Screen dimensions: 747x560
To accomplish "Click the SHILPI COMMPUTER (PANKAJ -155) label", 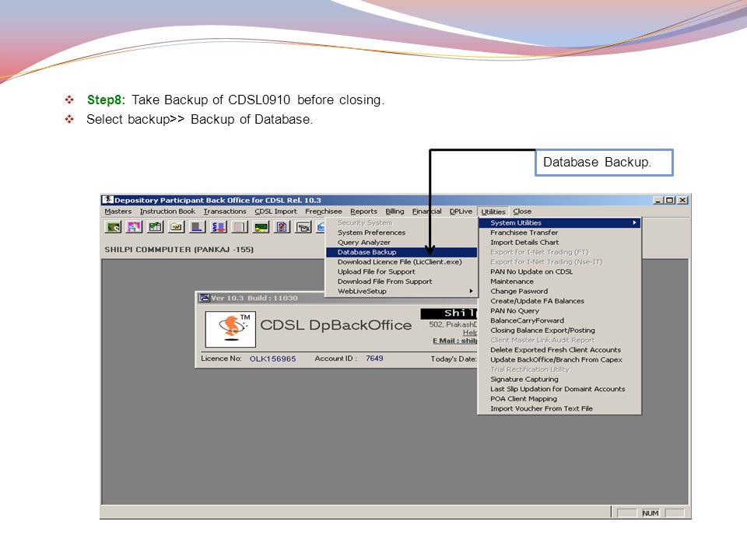I will [x=179, y=250].
